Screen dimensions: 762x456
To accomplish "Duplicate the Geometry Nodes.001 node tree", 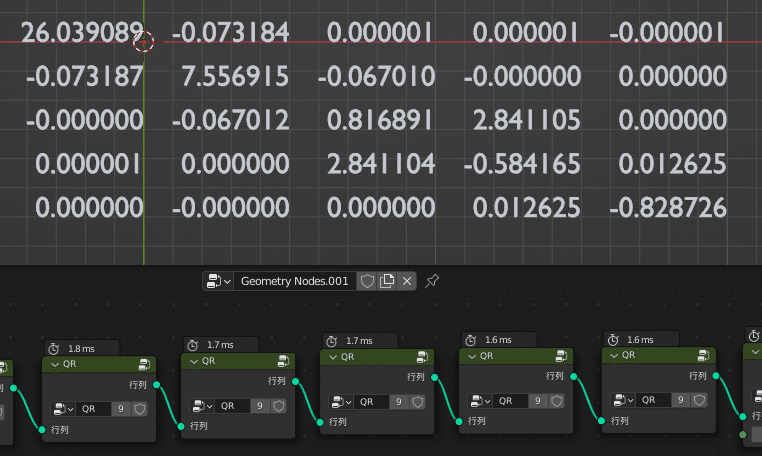I will click(x=387, y=281).
